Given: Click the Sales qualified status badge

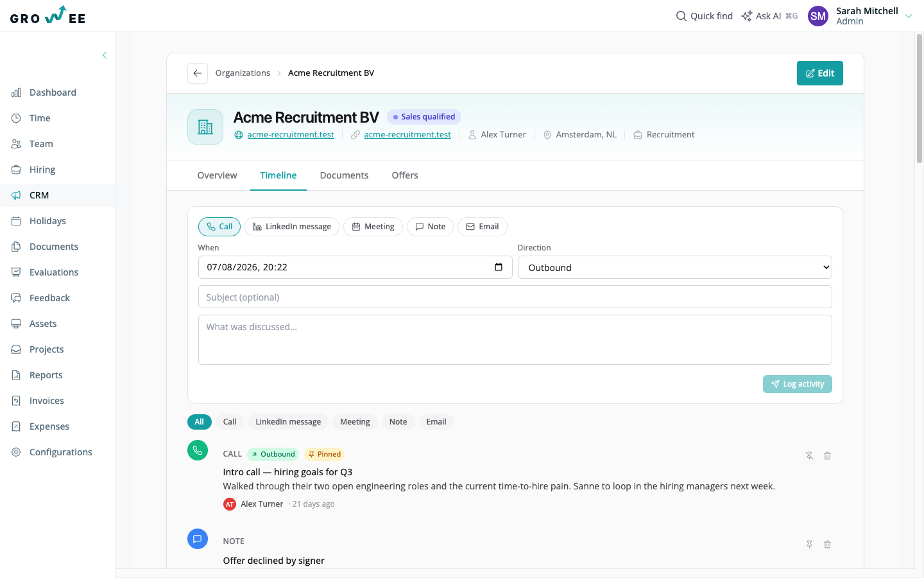Looking at the screenshot, I should [424, 117].
